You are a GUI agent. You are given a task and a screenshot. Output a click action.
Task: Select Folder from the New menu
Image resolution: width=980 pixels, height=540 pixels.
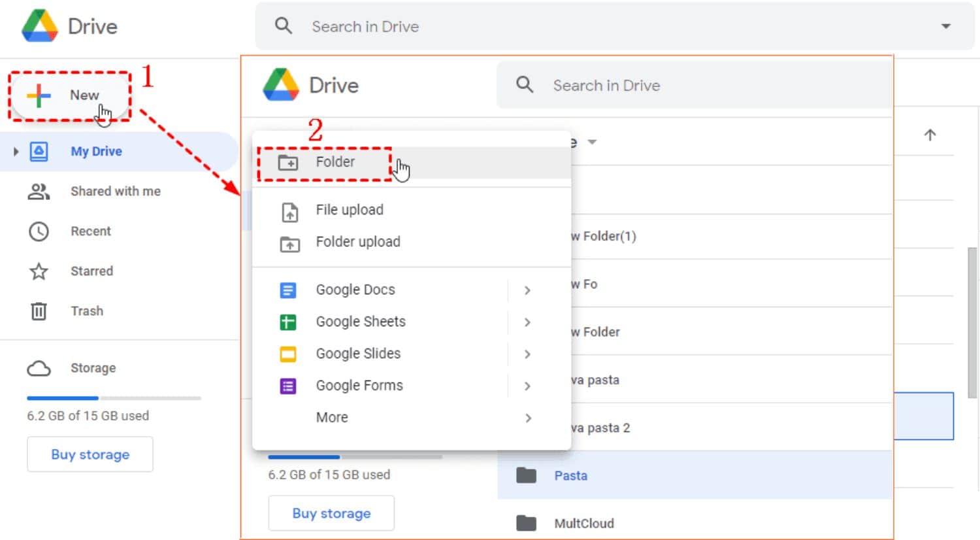pos(412,162)
